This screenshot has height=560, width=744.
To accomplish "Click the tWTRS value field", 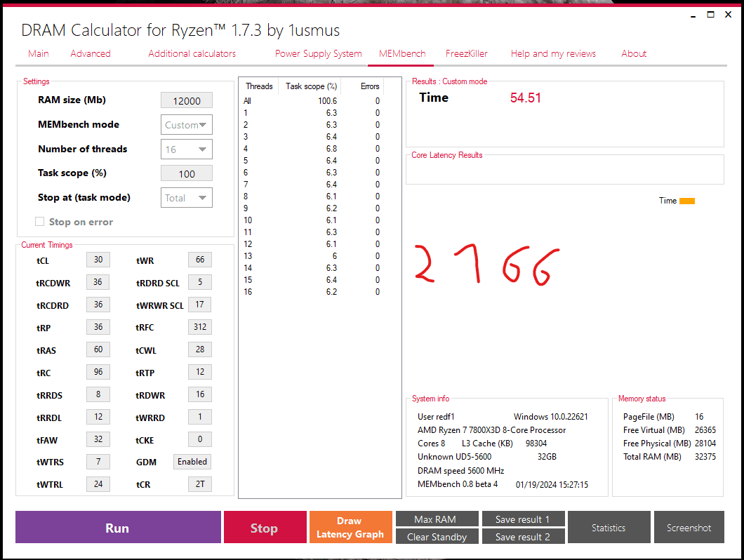I will [x=98, y=461].
